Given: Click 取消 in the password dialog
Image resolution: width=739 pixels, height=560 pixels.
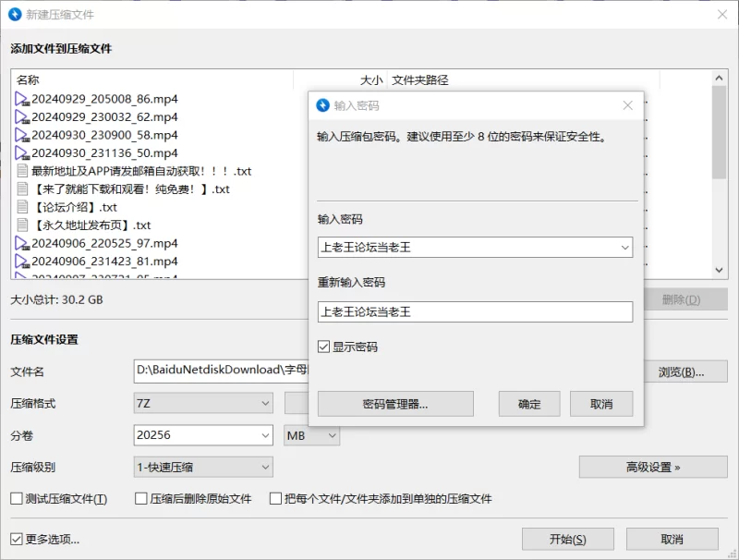Looking at the screenshot, I should tap(601, 404).
